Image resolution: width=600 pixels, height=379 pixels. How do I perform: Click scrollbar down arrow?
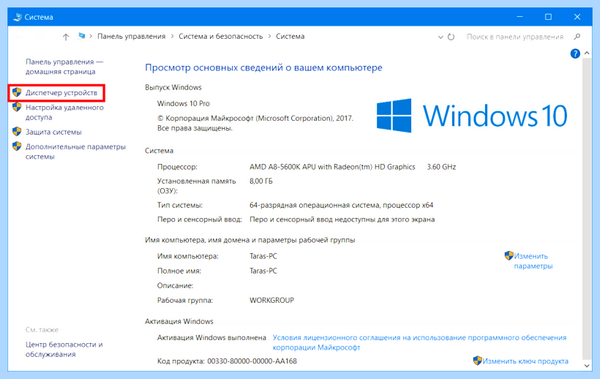point(587,366)
